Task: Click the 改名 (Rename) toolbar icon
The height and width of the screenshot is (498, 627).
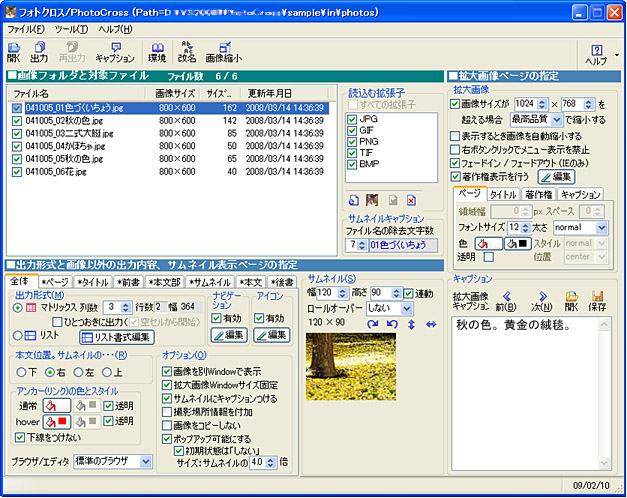Action: point(187,52)
